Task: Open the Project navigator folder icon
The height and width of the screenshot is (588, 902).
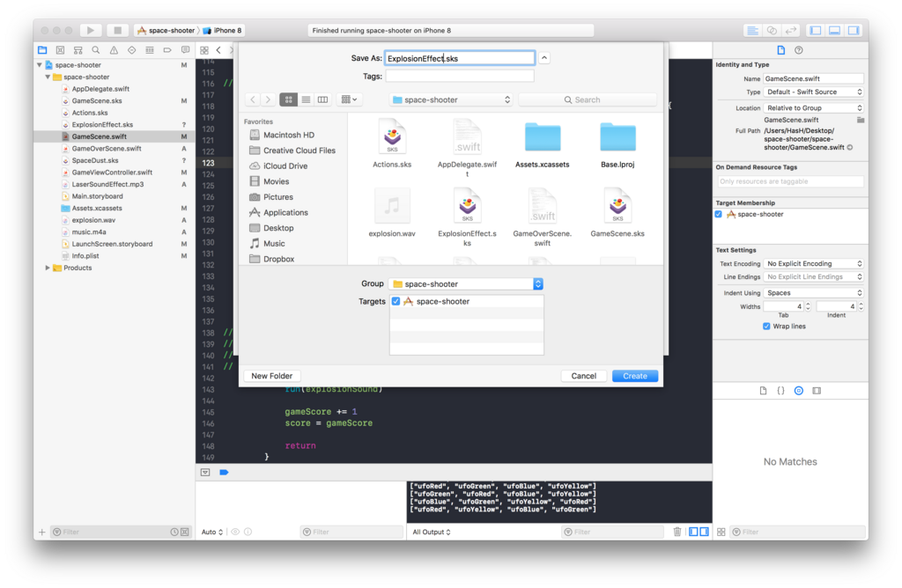Action: tap(42, 50)
